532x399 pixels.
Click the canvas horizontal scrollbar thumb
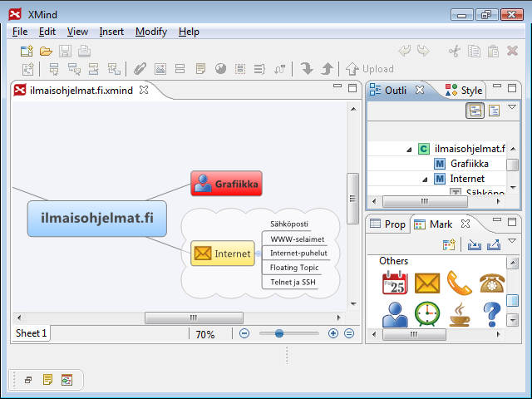[x=194, y=318]
